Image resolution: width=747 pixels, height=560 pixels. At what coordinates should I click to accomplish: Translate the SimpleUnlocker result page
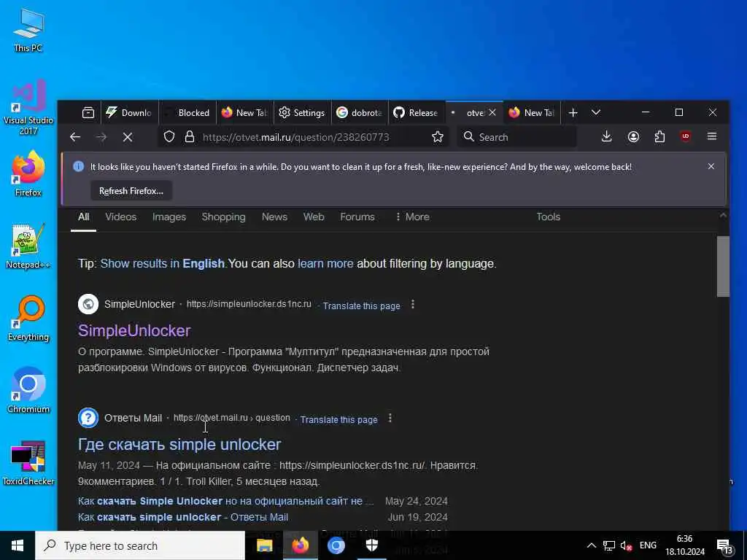coord(362,306)
